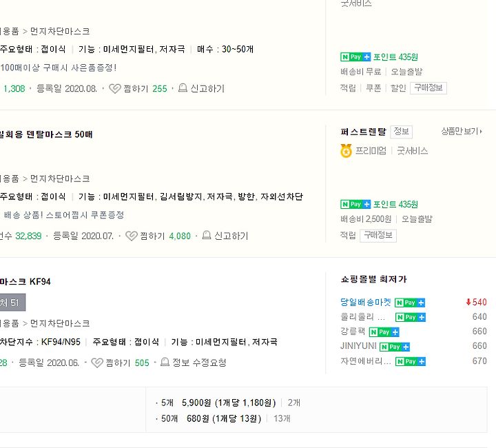Select the 5개 5,900원 option row
The width and height of the screenshot is (496, 448).
click(218, 403)
